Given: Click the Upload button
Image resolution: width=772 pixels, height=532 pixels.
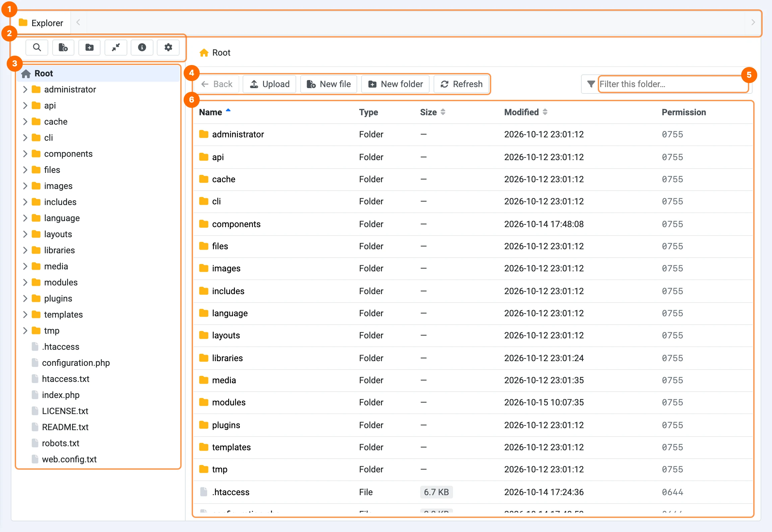Looking at the screenshot, I should tap(270, 84).
